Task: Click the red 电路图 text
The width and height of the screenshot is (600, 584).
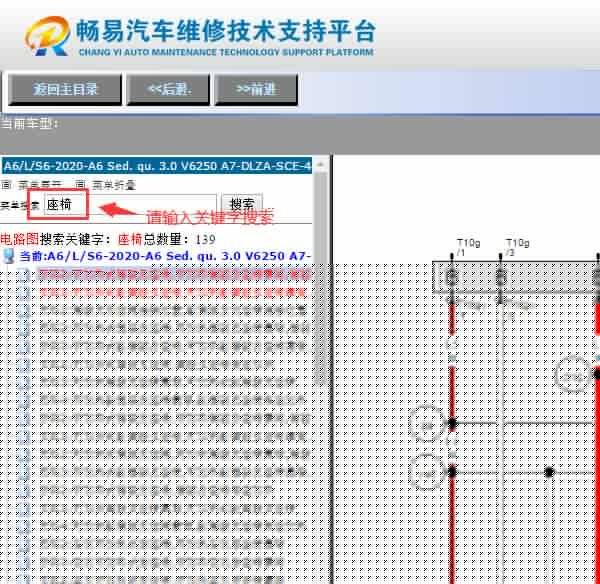Action: click(x=19, y=240)
